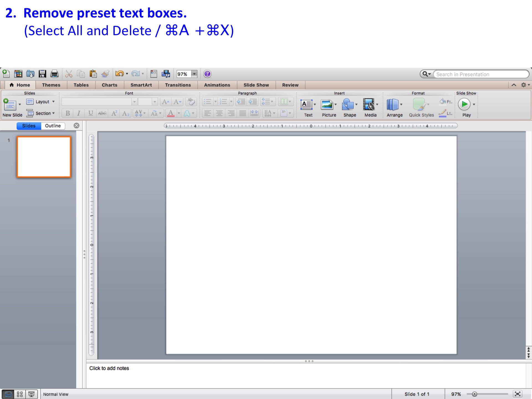Toggle italic text formatting
The height and width of the screenshot is (399, 532).
(79, 113)
